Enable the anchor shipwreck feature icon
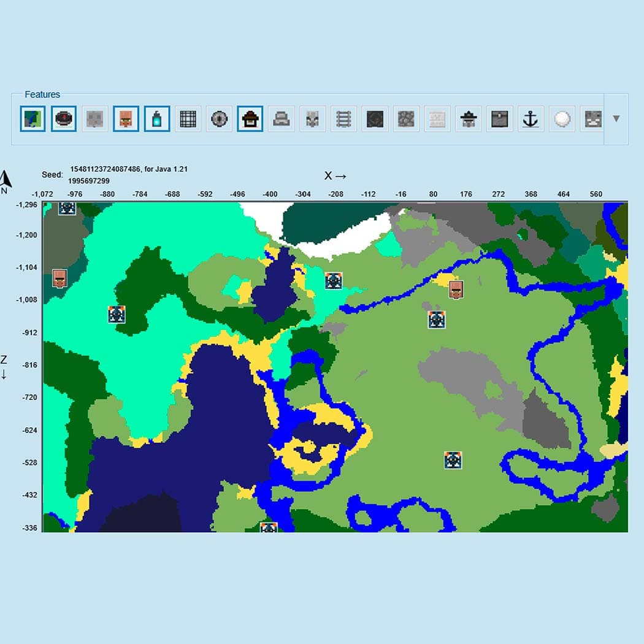 click(531, 119)
